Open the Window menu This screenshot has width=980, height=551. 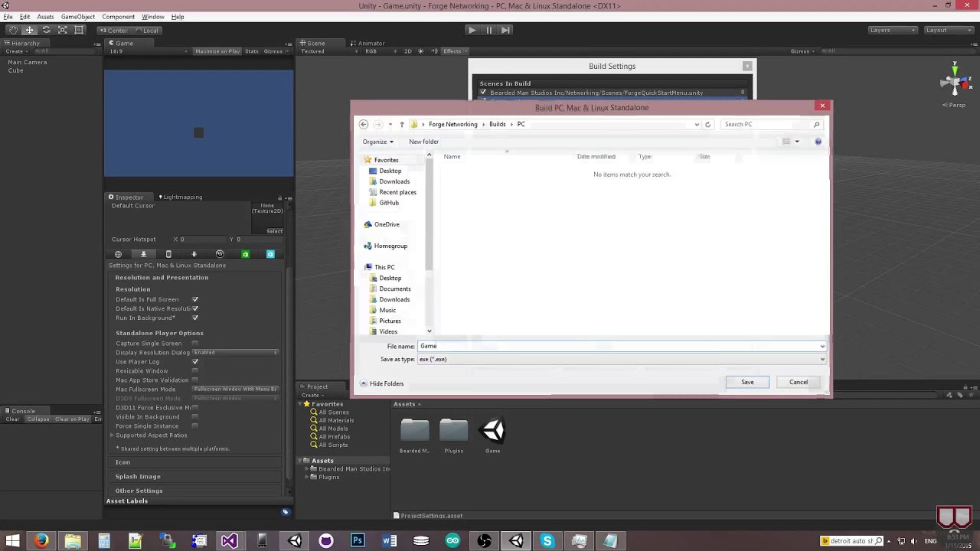tap(153, 17)
